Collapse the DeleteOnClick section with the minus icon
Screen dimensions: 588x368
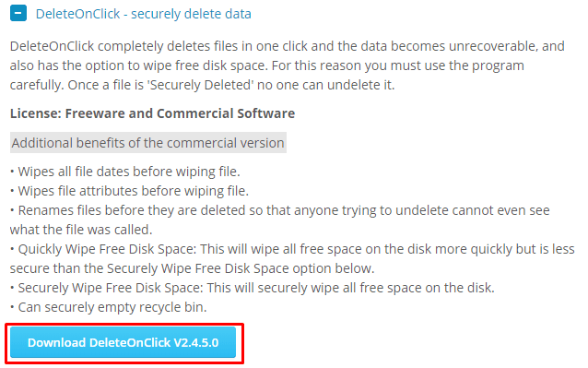(18, 13)
